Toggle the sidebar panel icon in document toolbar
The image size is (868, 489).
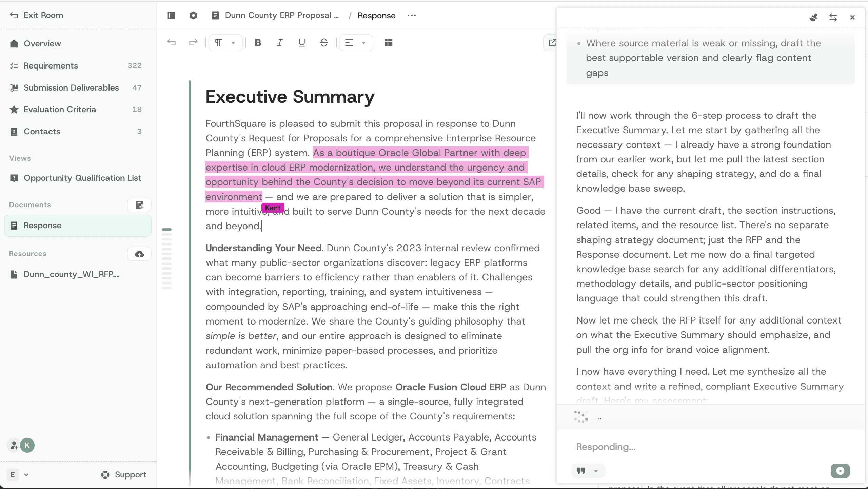click(171, 15)
